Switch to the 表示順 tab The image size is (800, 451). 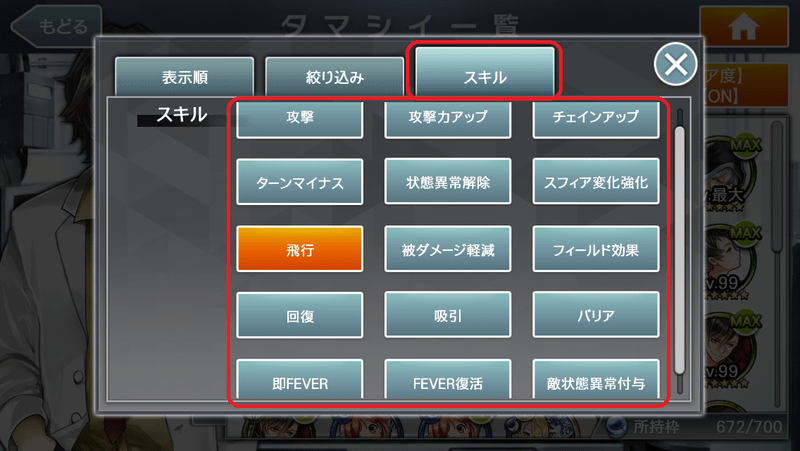click(184, 77)
